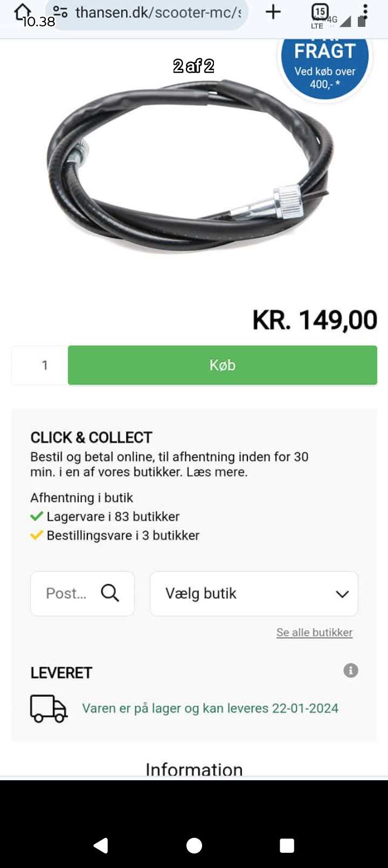Tap the thansen.dk address bar URL
This screenshot has width=388, height=868.
tap(158, 12)
